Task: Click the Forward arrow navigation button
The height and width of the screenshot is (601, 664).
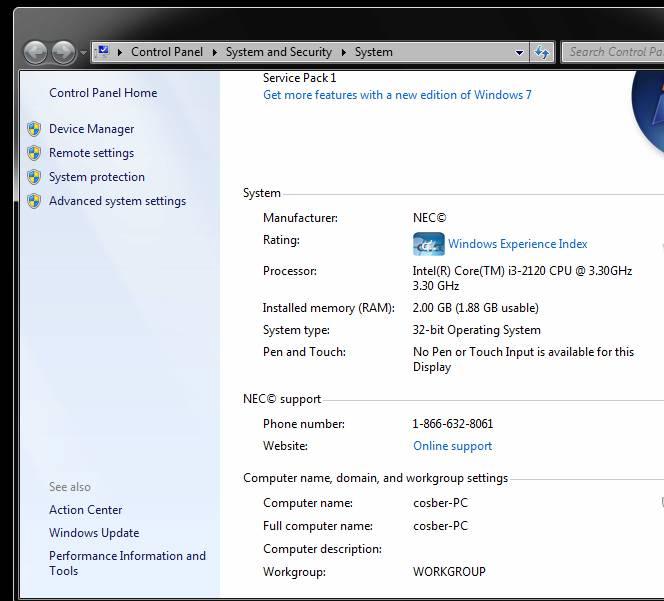Action: (64, 53)
